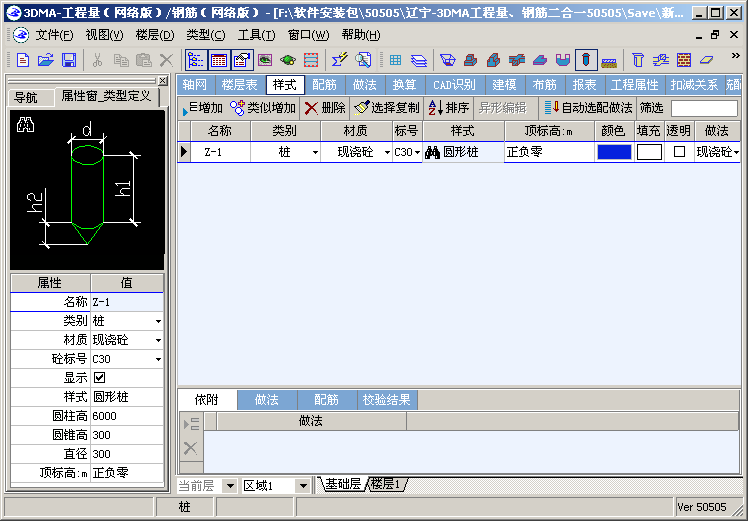748x521 pixels.
Task: Click the pile shape preview diagram
Action: click(87, 190)
